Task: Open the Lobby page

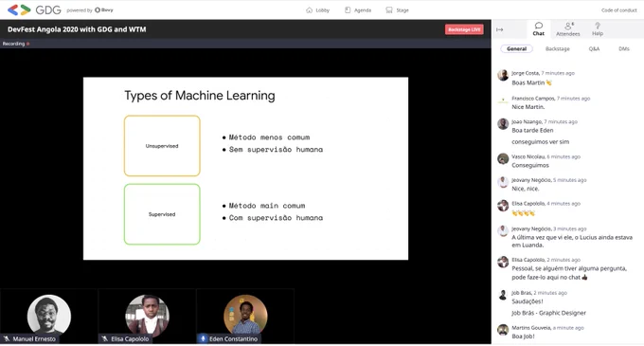Action: pyautogui.click(x=318, y=10)
